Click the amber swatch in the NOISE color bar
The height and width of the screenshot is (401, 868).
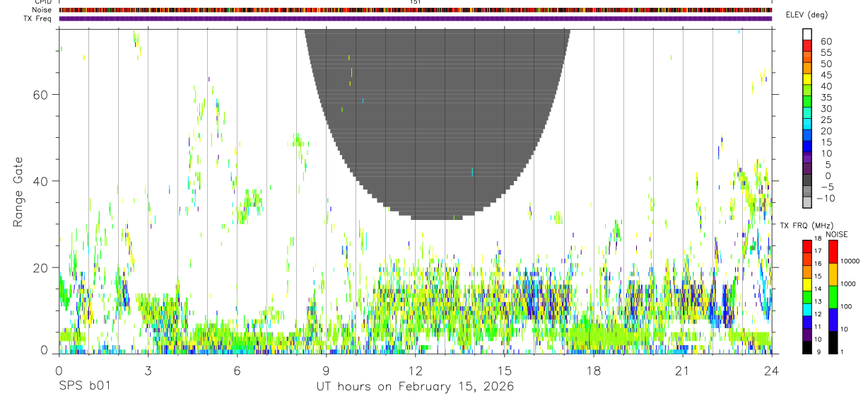pyautogui.click(x=833, y=274)
